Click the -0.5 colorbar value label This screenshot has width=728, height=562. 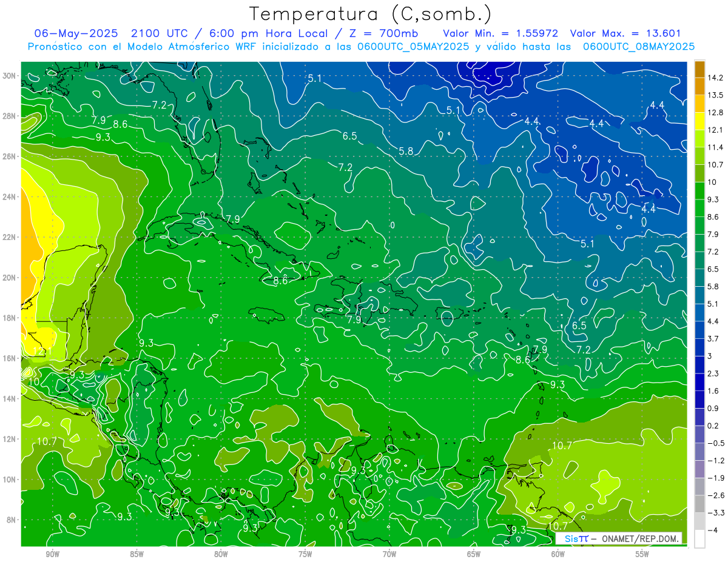pos(715,443)
